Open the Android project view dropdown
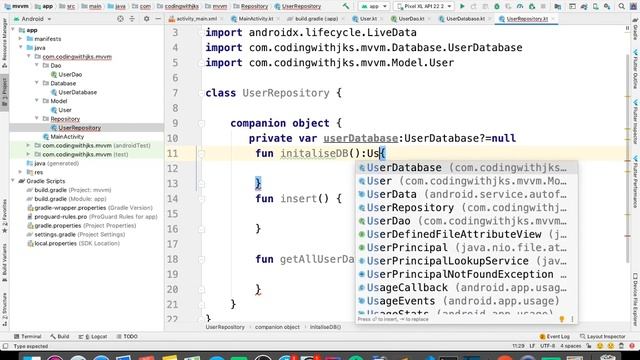640x360 pixels. pyautogui.click(x=33, y=19)
